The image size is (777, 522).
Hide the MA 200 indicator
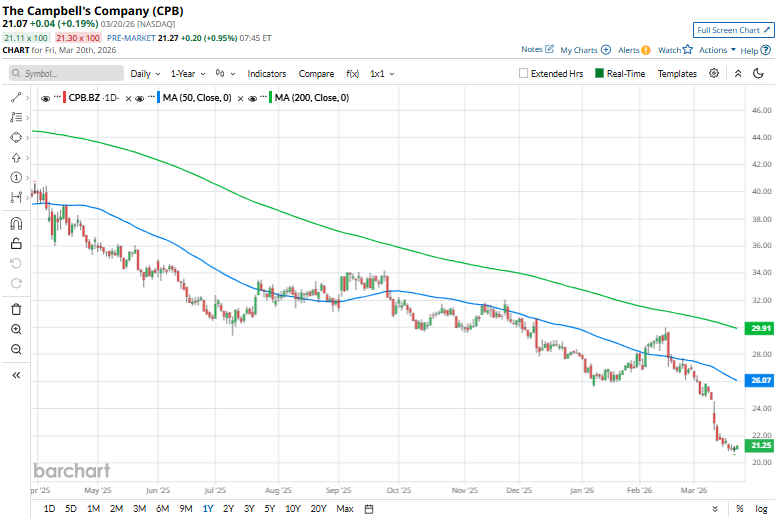click(x=252, y=98)
